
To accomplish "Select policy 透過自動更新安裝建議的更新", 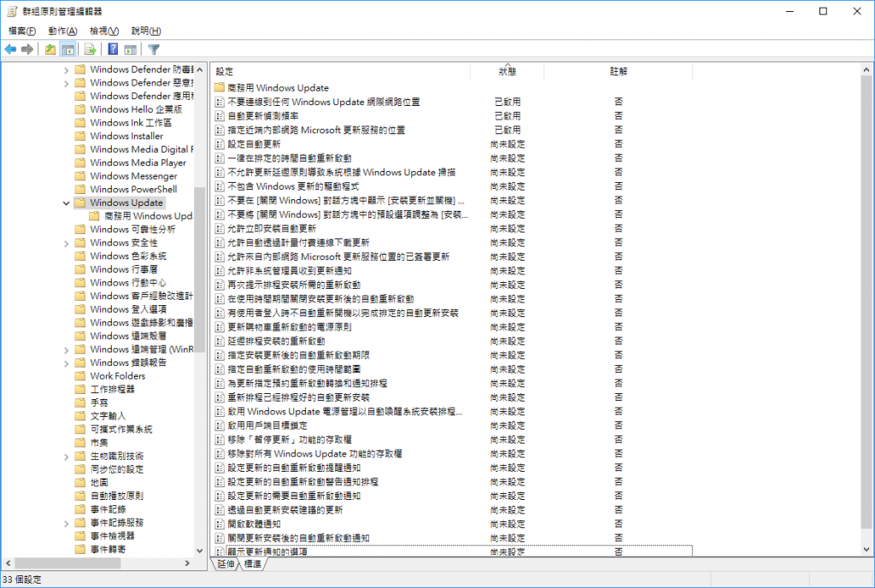I will (285, 510).
